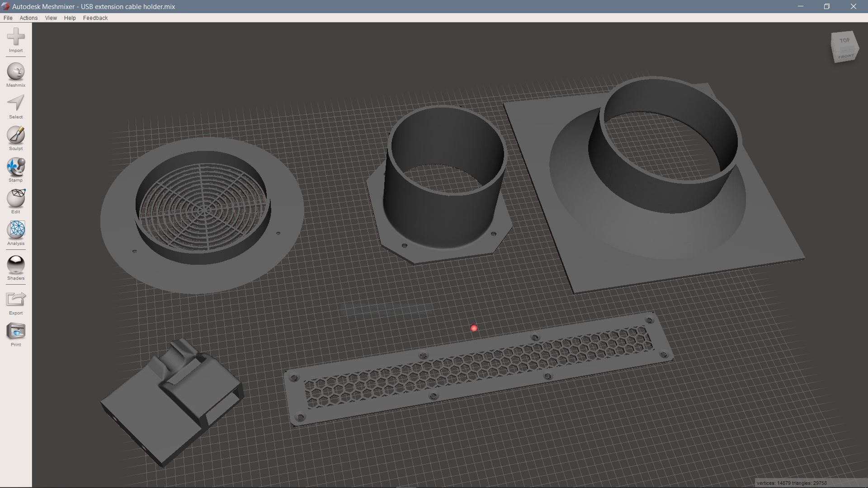The height and width of the screenshot is (488, 868).
Task: Click the red pivot point marker
Action: [474, 328]
